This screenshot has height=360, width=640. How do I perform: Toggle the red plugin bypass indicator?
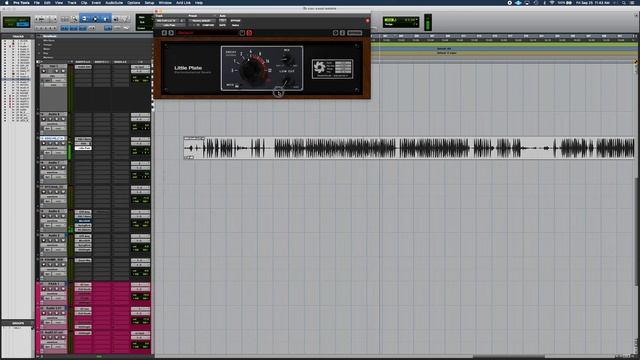(x=367, y=21)
